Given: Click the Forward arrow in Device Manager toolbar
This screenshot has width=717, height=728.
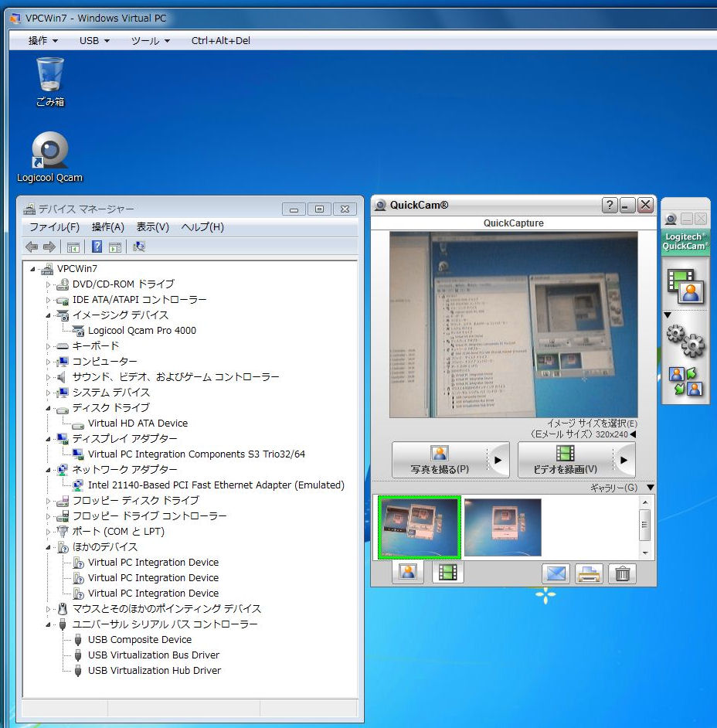Looking at the screenshot, I should [x=49, y=247].
